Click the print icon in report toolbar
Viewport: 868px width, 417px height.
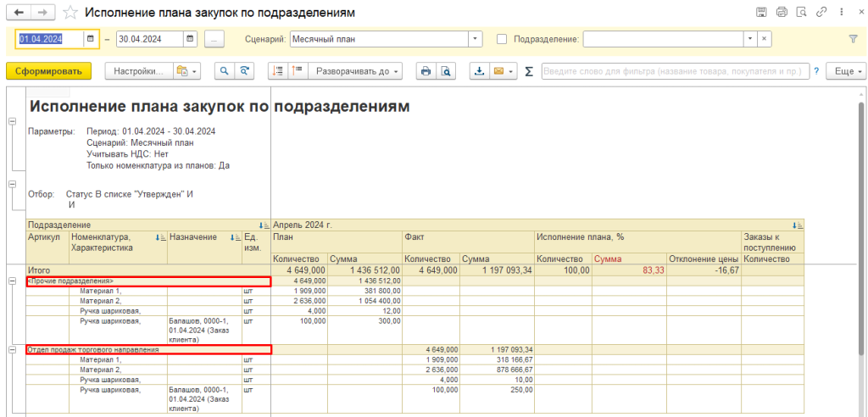pyautogui.click(x=426, y=72)
